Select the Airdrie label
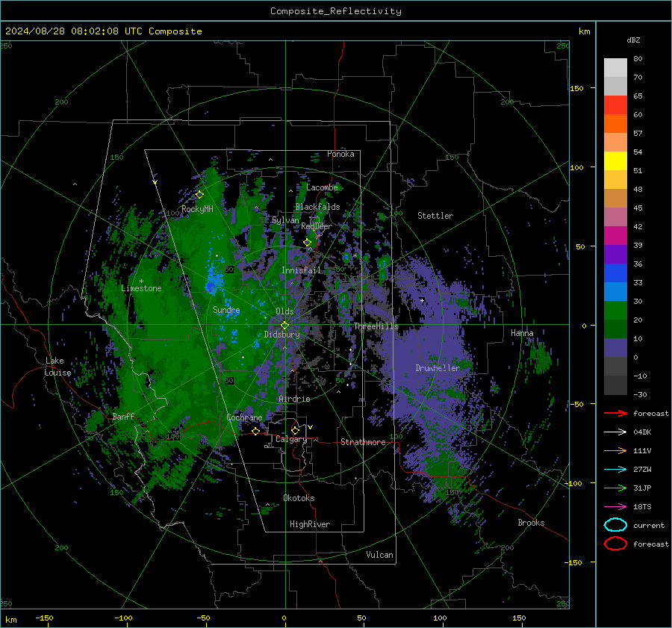672x628 pixels. [x=294, y=399]
